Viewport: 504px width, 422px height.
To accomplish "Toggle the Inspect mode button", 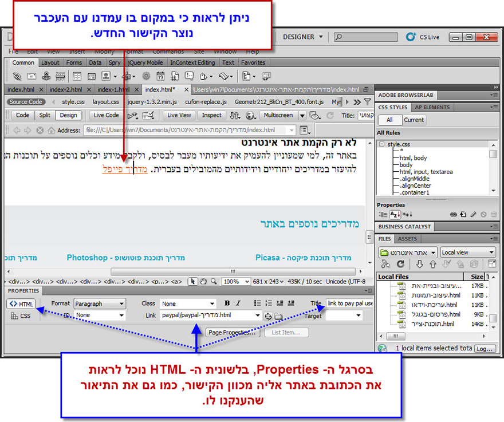I will coord(211,115).
